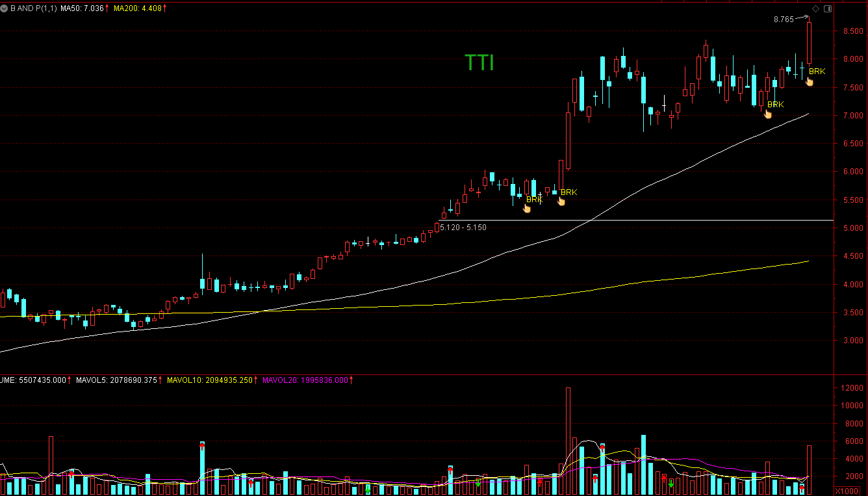The height and width of the screenshot is (496, 868).
Task: Click 3.500 on the price axis
Action: pyautogui.click(x=852, y=313)
